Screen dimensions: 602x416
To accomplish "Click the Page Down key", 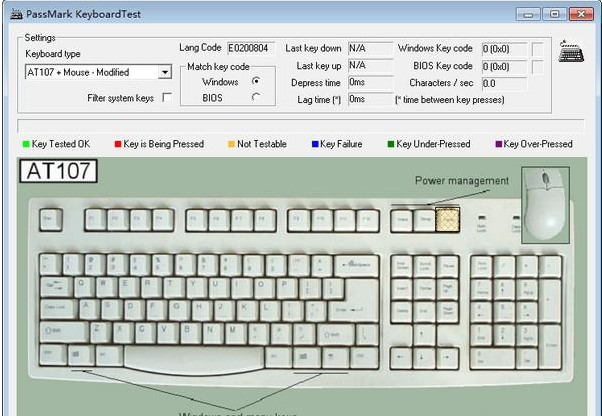I will [447, 312].
